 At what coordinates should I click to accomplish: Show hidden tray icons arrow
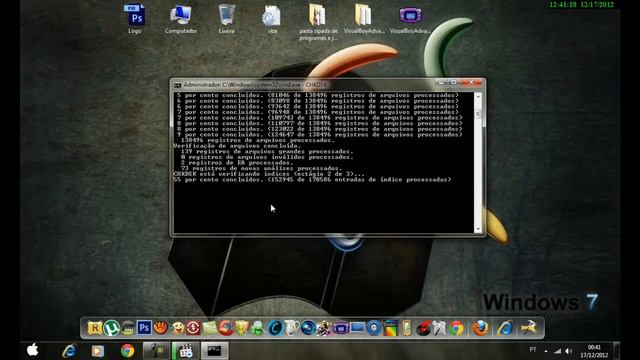coord(546,351)
